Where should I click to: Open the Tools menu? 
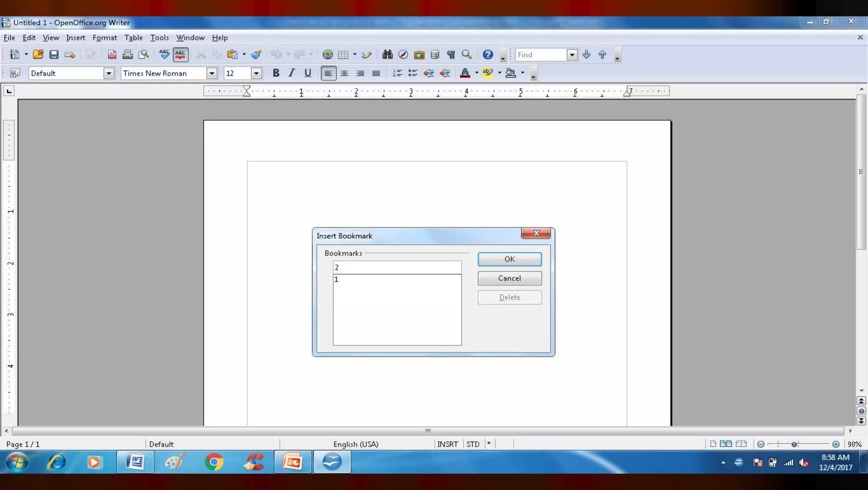(x=159, y=38)
